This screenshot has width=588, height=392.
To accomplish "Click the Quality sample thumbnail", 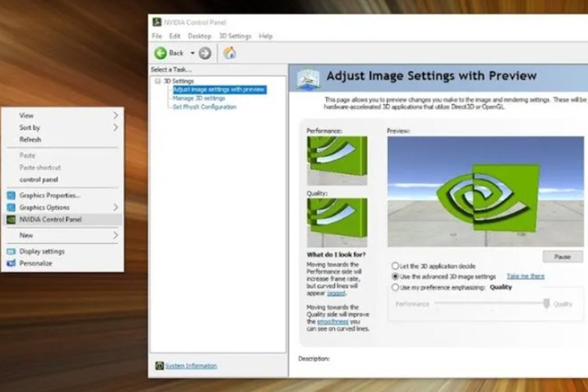I will (x=337, y=223).
